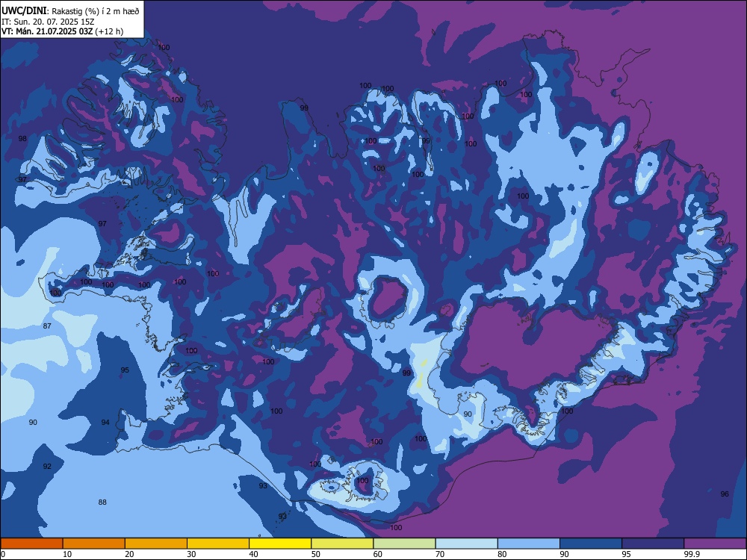This screenshot has width=747, height=560.
Task: Click the initial time 'IT: Sun. 20. 07. 2025 15Z'
Action: (46, 22)
